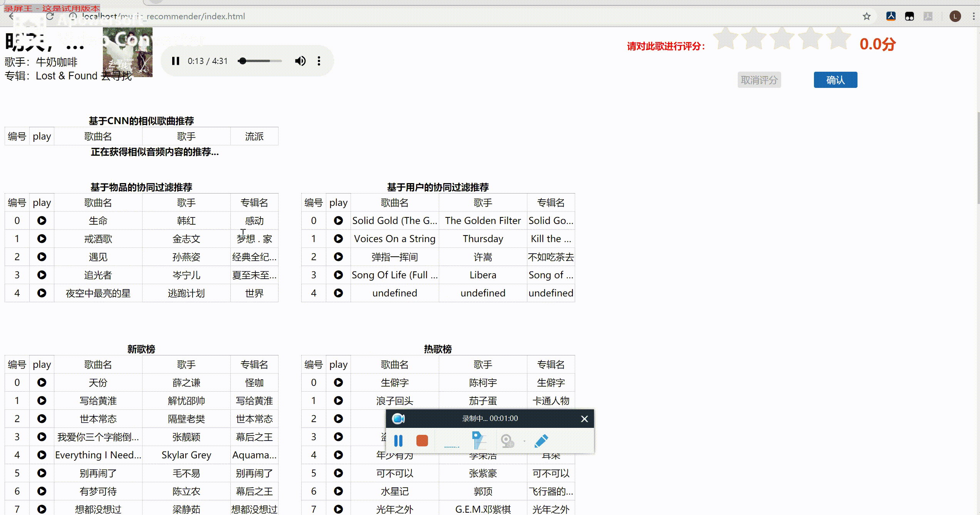The width and height of the screenshot is (980, 515).
Task: Mute the audio player volume
Action: 300,61
